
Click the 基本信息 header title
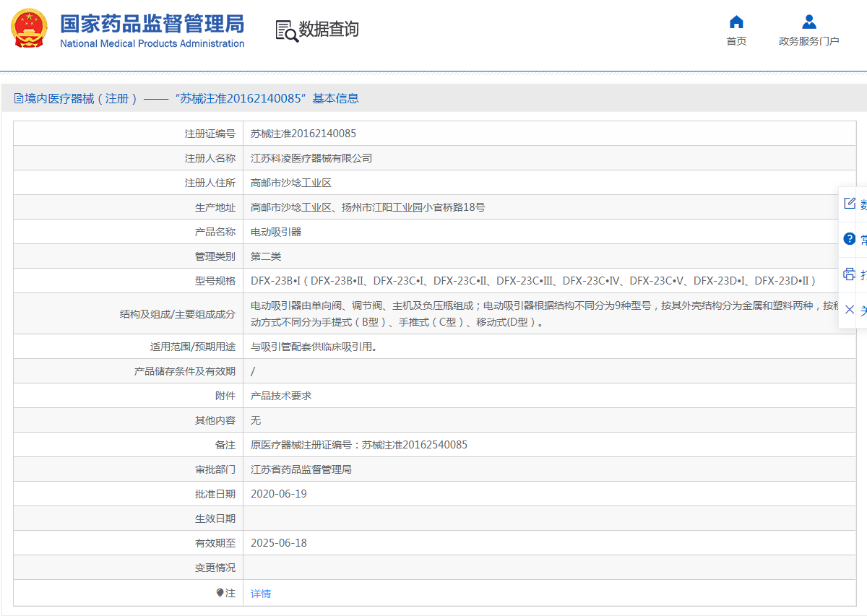pyautogui.click(x=335, y=98)
